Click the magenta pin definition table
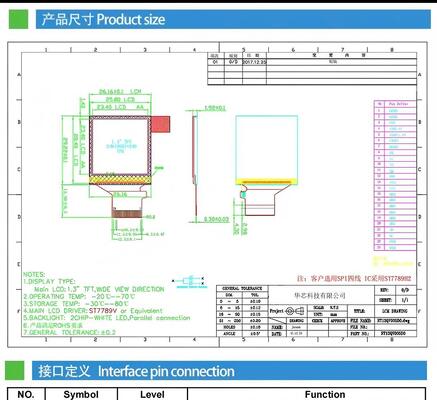 (395, 175)
